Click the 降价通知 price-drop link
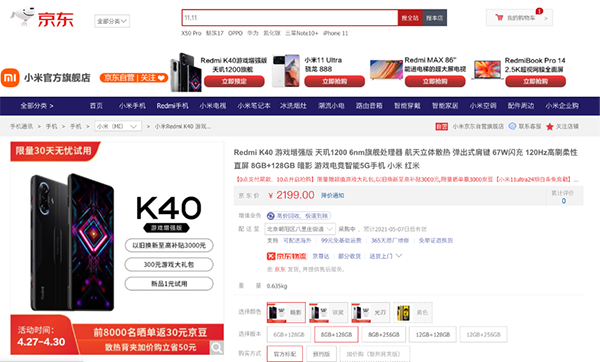Viewport: 600px width, 362px height. pyautogui.click(x=332, y=196)
